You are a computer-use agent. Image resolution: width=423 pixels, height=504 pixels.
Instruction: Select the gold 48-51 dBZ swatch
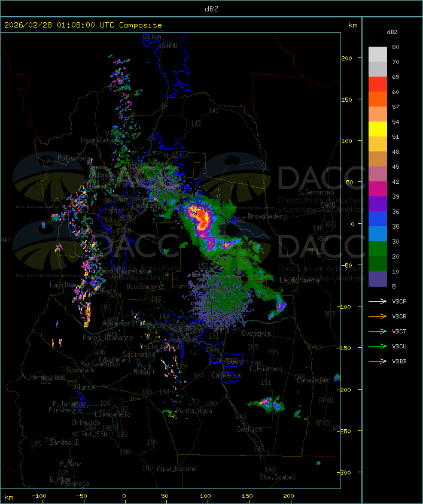pos(378,144)
